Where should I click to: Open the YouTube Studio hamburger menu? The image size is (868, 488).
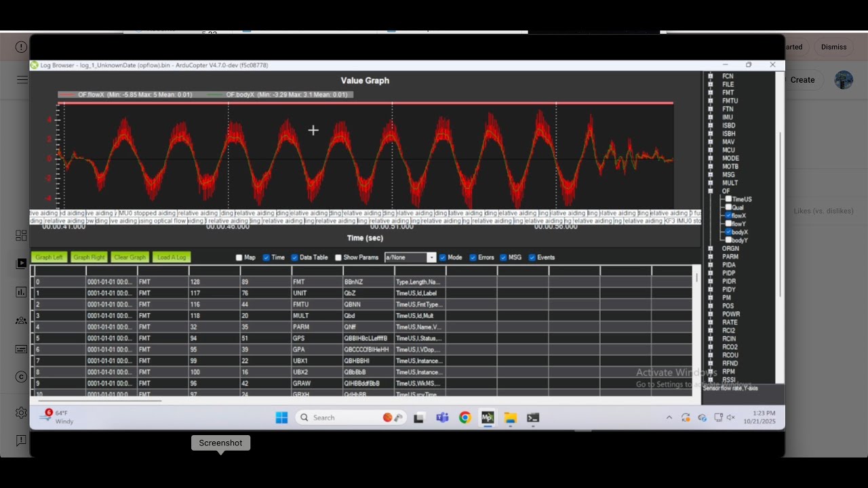[22, 79]
